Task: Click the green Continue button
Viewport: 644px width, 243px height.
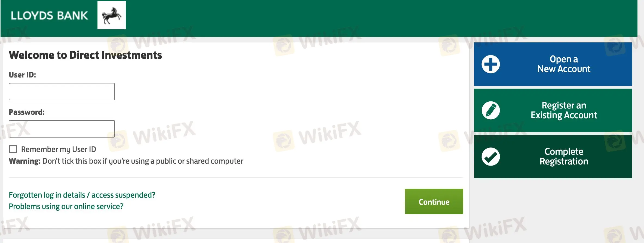Action: [434, 201]
